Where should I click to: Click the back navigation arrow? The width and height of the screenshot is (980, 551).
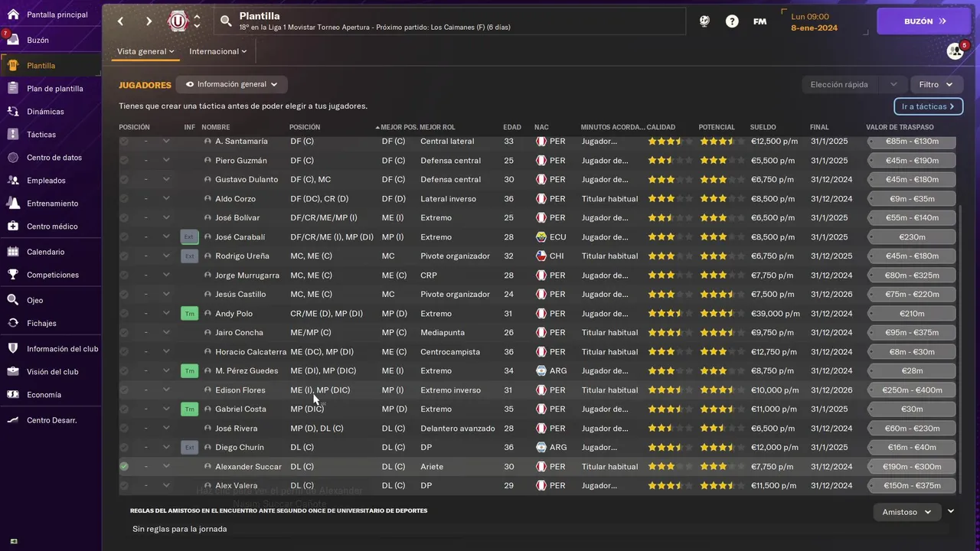click(x=120, y=21)
